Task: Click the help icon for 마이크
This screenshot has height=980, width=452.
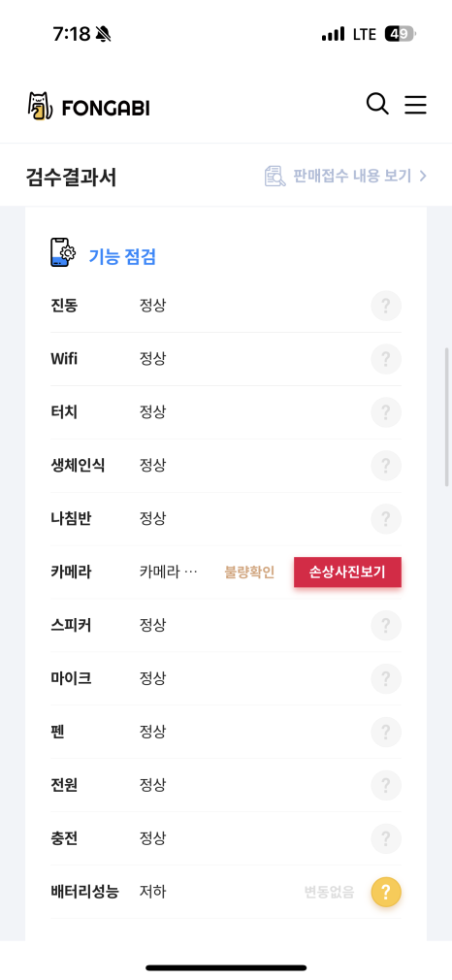Action: (386, 678)
